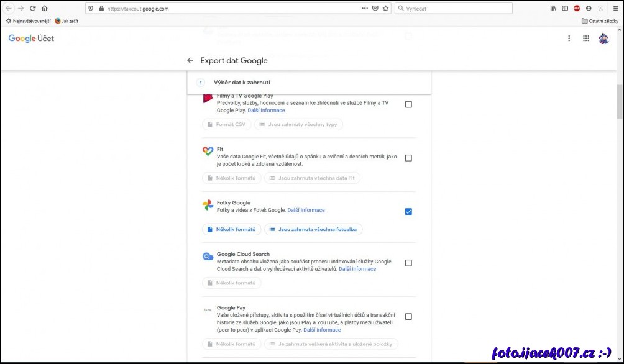The width and height of the screenshot is (624, 364).
Task: Go to the browser home page icon
Action: (44, 9)
